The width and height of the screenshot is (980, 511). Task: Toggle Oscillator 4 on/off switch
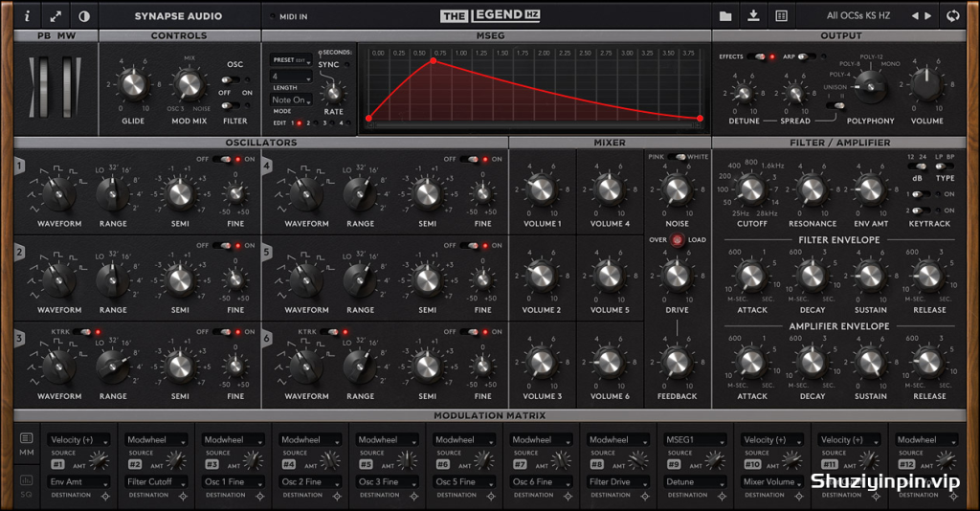[x=469, y=159]
